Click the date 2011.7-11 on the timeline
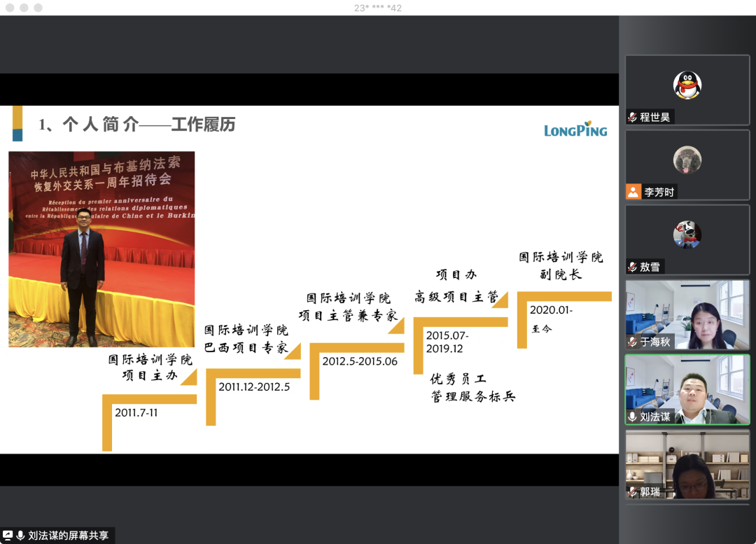The width and height of the screenshot is (756, 544). (136, 413)
